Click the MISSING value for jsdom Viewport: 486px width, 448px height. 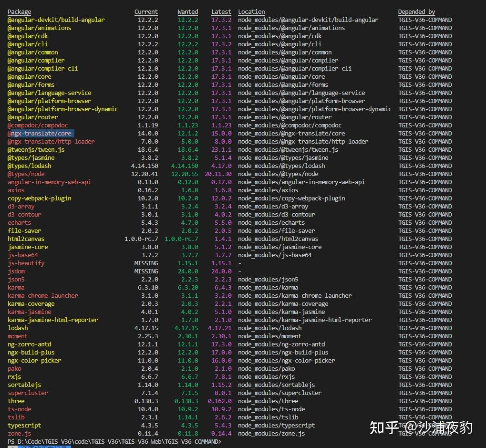pyautogui.click(x=146, y=271)
